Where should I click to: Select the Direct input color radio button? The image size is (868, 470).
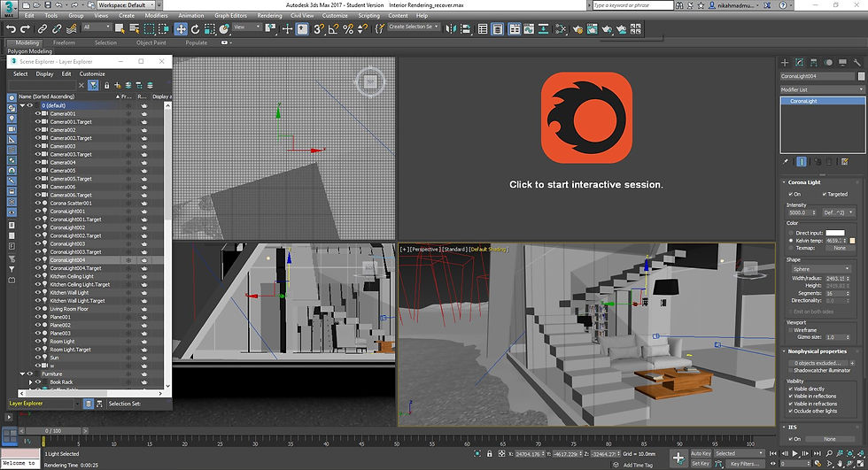click(790, 233)
